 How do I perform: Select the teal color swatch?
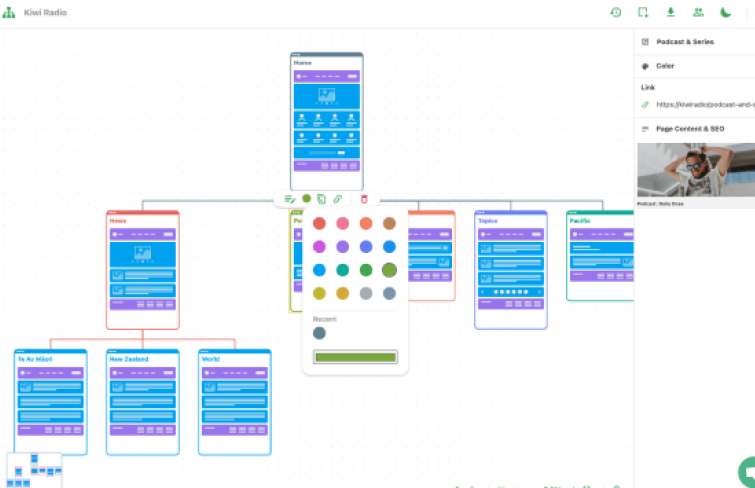click(342, 270)
